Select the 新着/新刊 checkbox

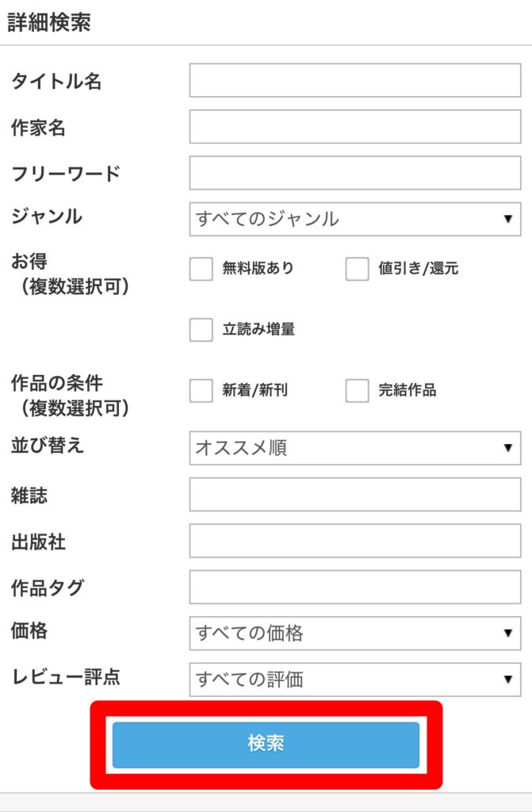pos(201,390)
